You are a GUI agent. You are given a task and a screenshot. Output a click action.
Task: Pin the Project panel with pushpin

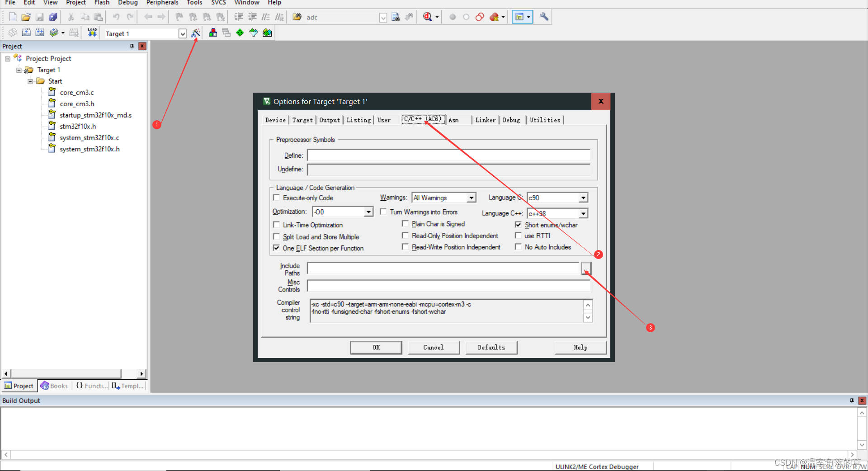(x=132, y=46)
